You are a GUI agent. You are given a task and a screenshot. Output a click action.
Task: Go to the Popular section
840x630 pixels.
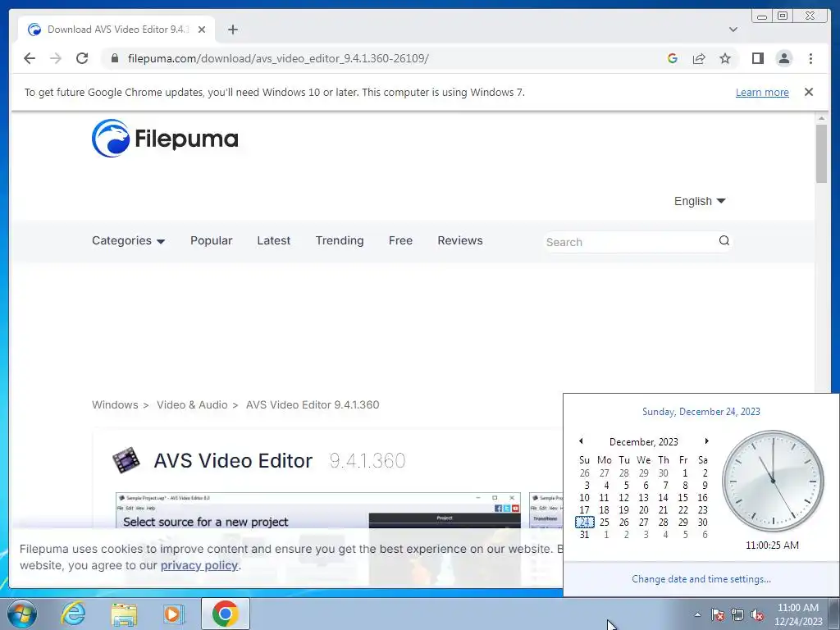click(211, 240)
